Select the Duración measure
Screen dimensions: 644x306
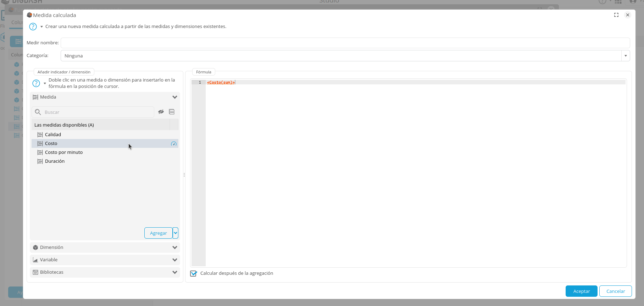click(55, 161)
